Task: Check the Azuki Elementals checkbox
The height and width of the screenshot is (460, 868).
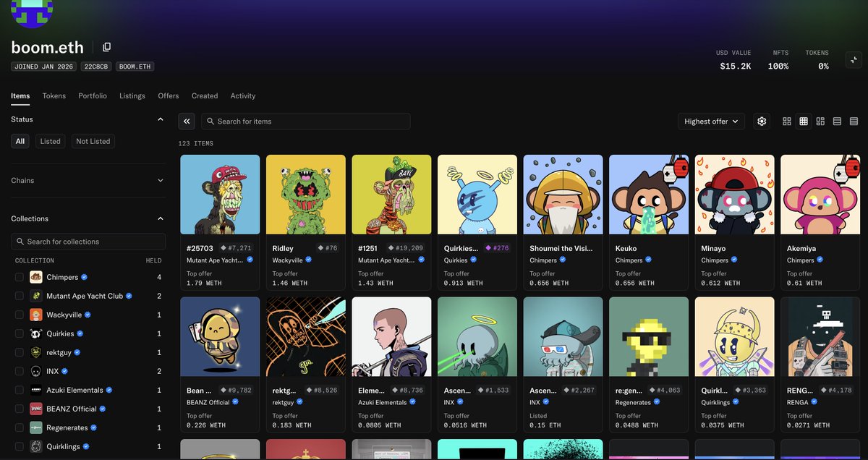Action: click(20, 390)
